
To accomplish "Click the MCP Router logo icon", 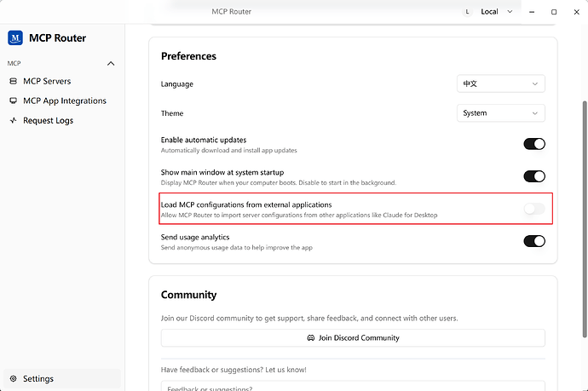I will tap(15, 37).
